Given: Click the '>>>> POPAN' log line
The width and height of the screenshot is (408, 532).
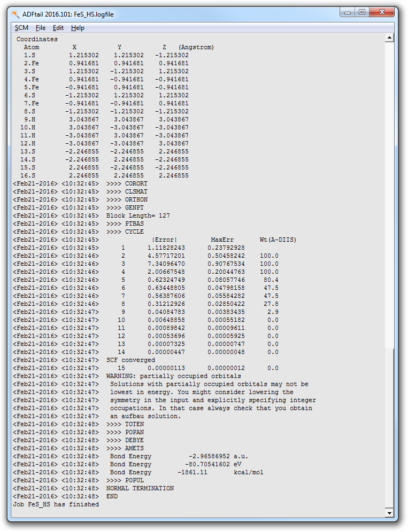Looking at the screenshot, I should pos(125,432).
